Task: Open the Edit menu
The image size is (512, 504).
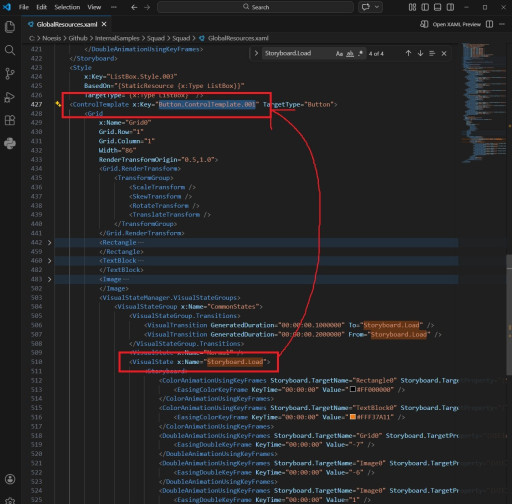Action: pos(41,7)
